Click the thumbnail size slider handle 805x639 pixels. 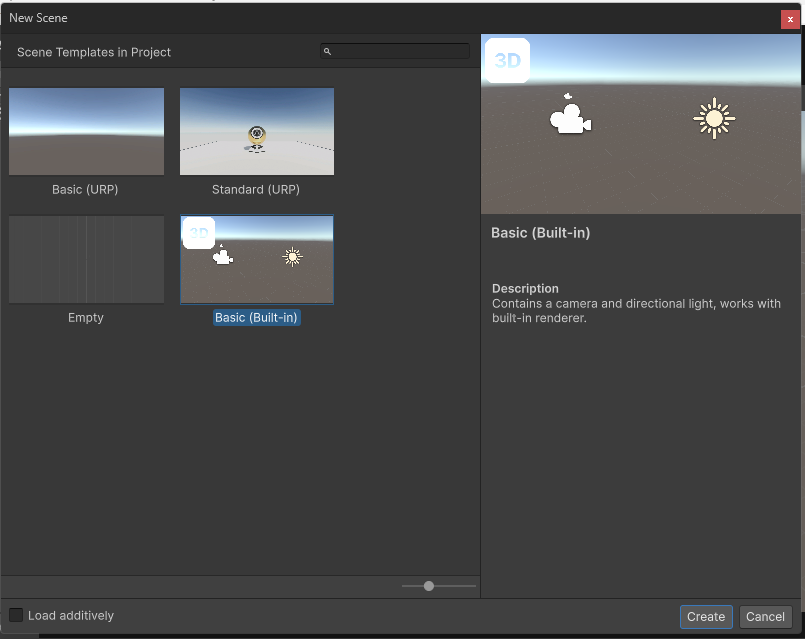point(429,586)
